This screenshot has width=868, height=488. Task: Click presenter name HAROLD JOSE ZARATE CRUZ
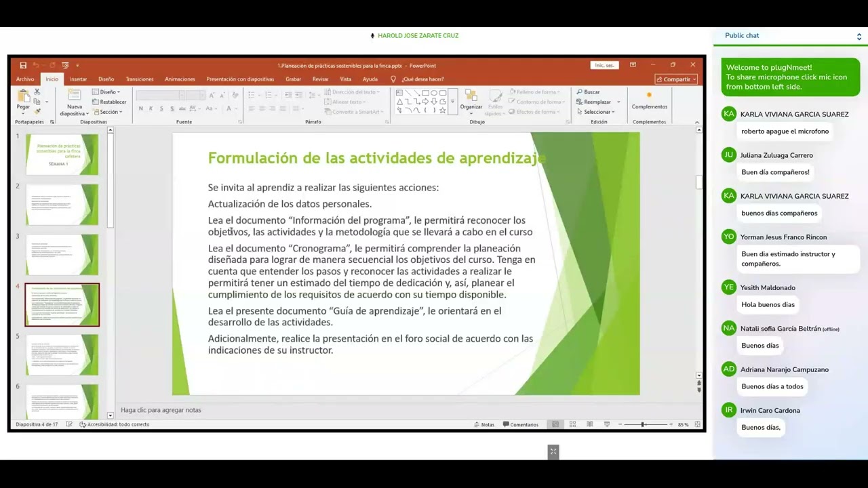coord(418,36)
